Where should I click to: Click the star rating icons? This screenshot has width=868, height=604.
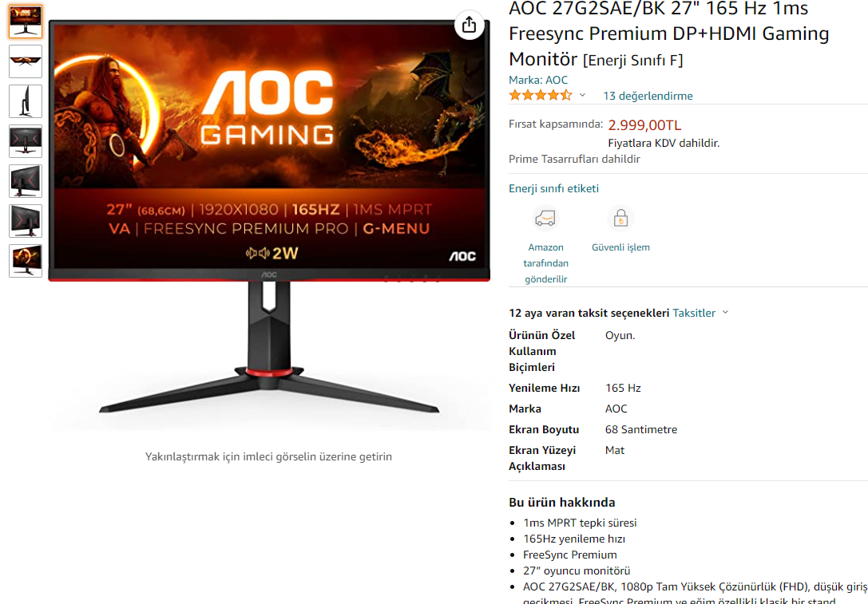pyautogui.click(x=541, y=95)
